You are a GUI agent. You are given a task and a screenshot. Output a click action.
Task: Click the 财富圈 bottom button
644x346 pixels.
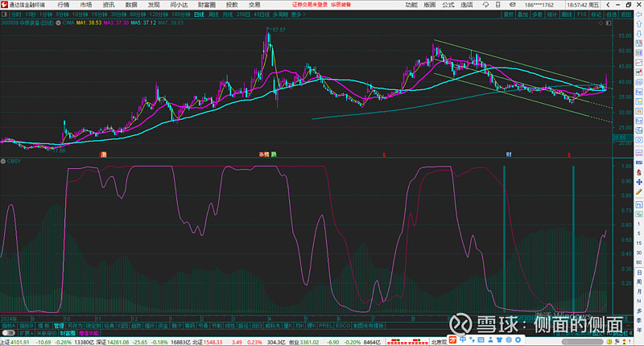coord(68,333)
